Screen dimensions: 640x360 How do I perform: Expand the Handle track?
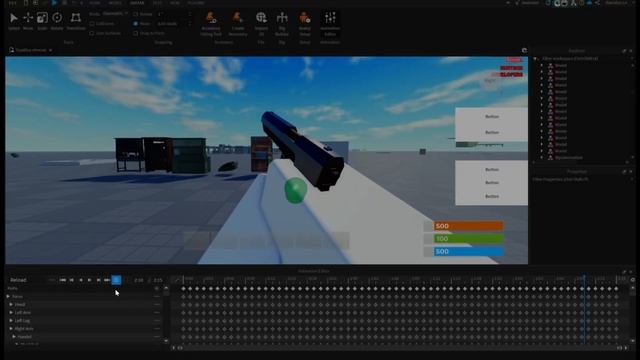tap(14, 337)
